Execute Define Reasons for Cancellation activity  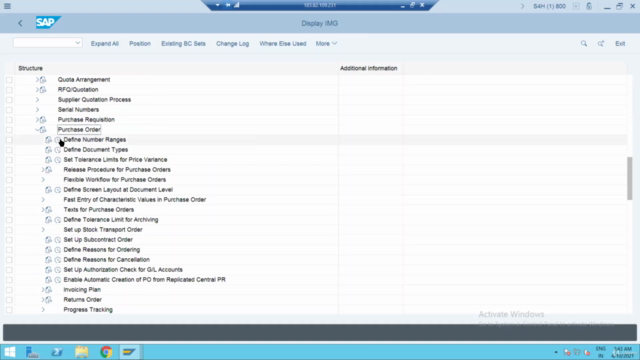point(58,260)
